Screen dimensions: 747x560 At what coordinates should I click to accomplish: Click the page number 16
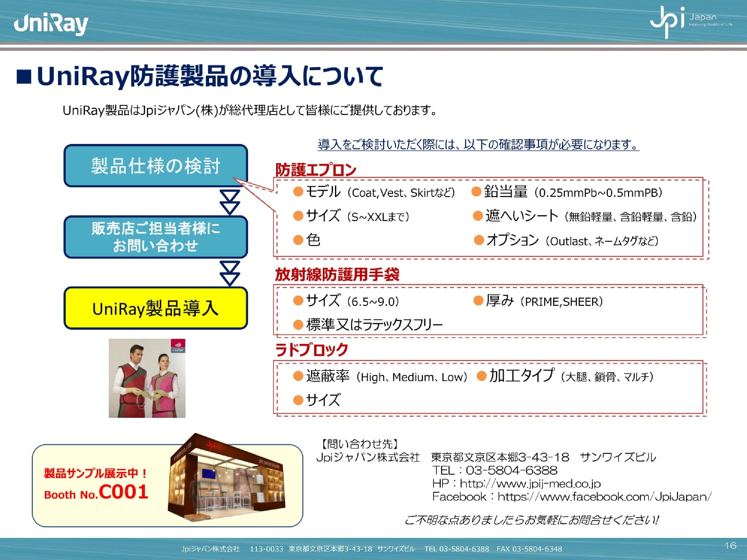(x=731, y=545)
